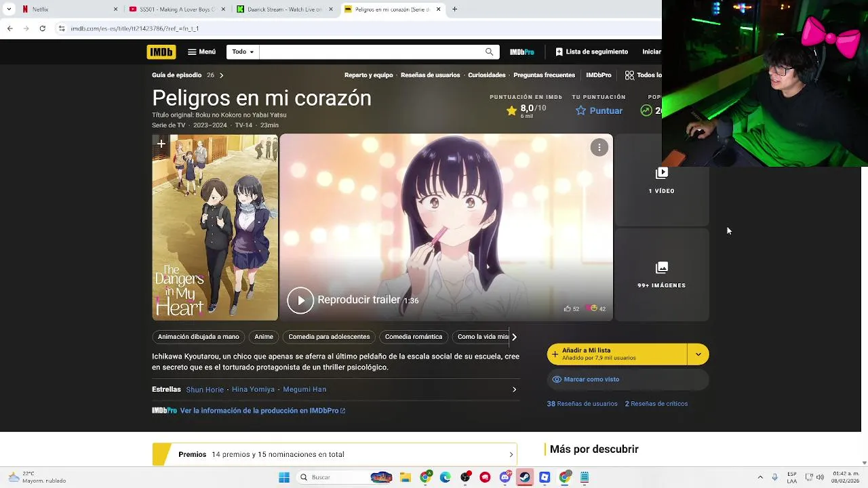Switch to the SS501 YouTube tab

(x=176, y=9)
